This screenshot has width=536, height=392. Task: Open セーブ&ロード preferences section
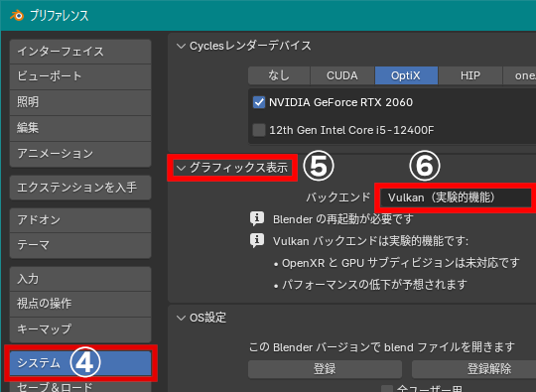click(80, 386)
